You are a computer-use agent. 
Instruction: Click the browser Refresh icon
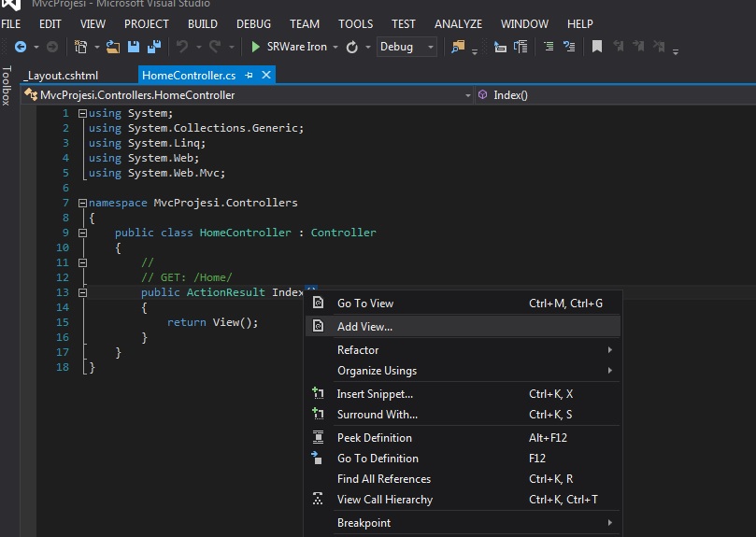(352, 47)
